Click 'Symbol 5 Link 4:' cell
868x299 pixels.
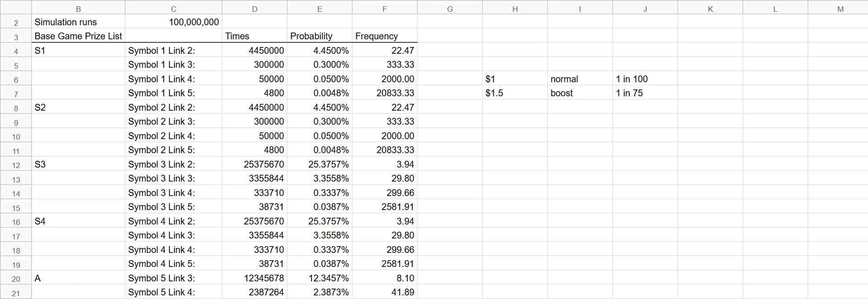click(174, 292)
